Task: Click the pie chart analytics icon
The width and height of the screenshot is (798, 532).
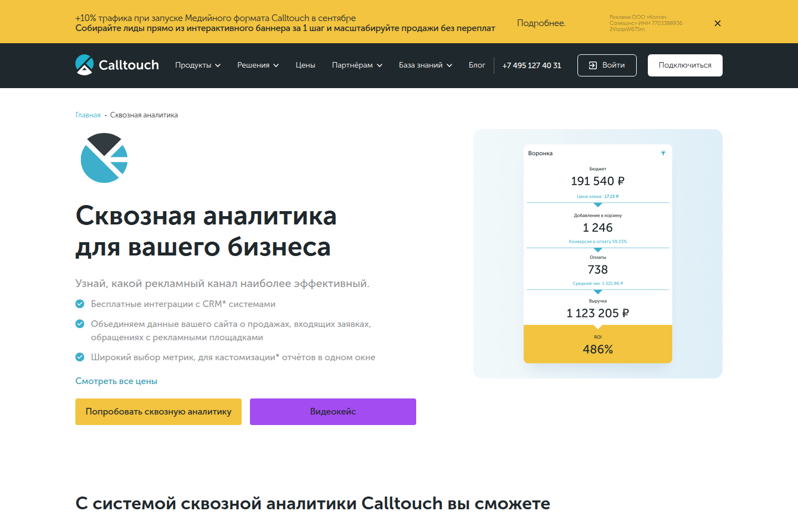Action: 104,158
